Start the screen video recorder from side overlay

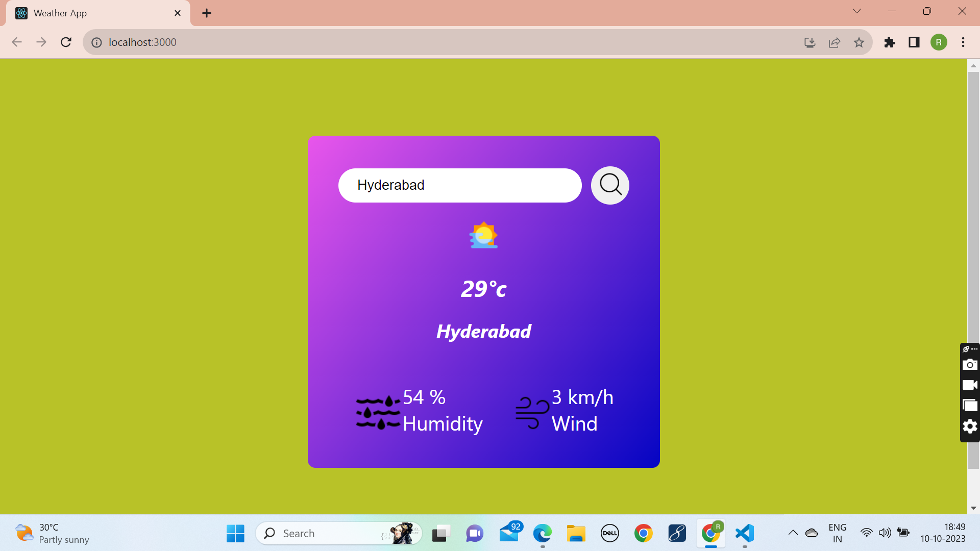(970, 385)
